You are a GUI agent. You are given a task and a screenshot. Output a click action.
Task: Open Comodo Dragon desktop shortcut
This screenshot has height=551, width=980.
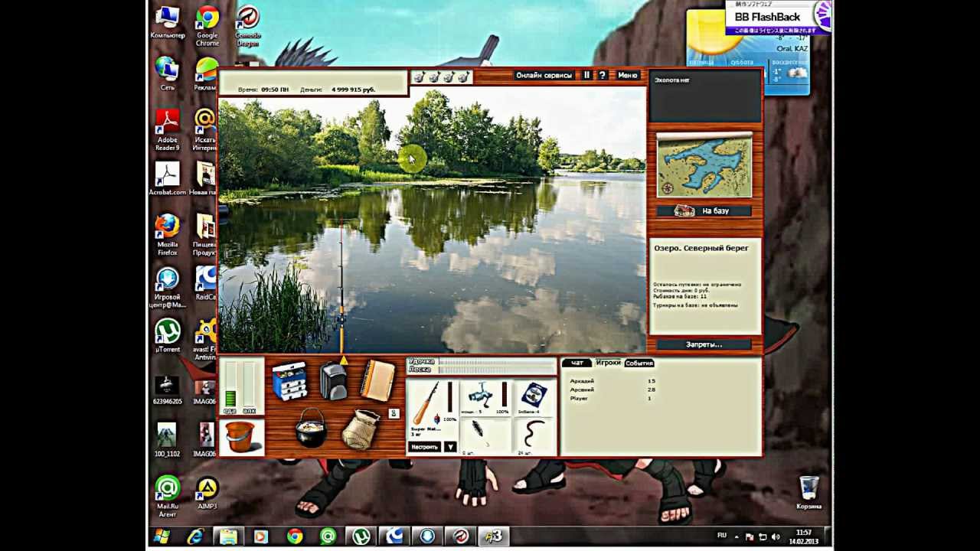click(247, 25)
